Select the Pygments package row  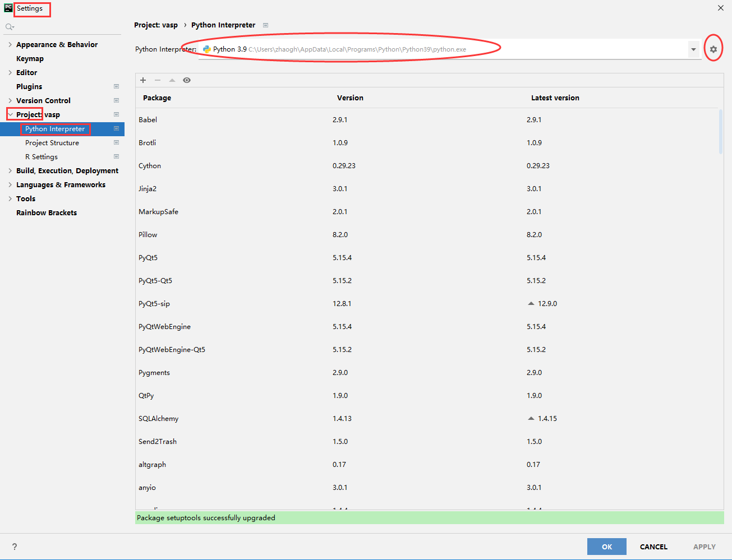[427, 372]
